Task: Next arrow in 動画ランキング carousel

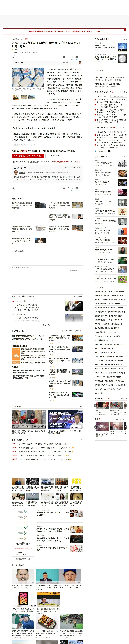Action: click(126, 405)
